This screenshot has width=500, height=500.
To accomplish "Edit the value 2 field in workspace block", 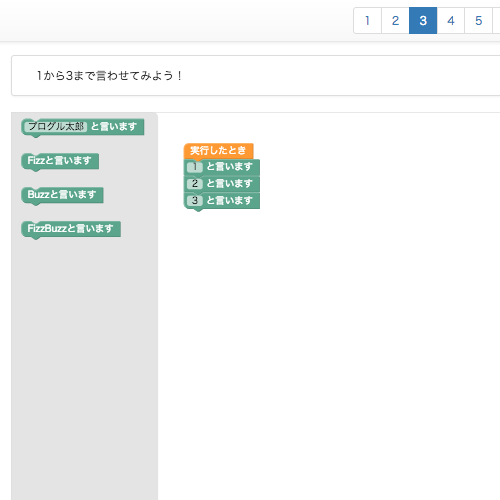I will 195,184.
